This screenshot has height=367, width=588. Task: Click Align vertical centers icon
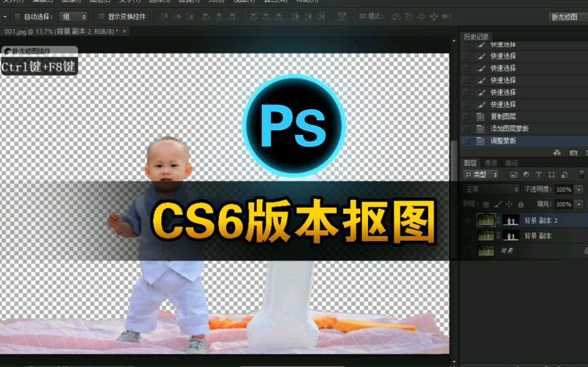click(x=177, y=16)
